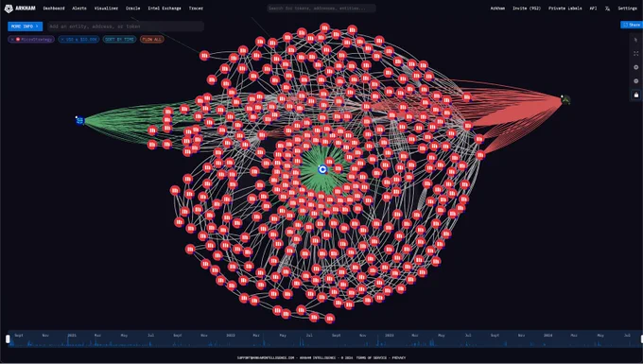Focus the Add an entity, address, or token field
Viewport: 643px width, 364px height.
coord(126,26)
